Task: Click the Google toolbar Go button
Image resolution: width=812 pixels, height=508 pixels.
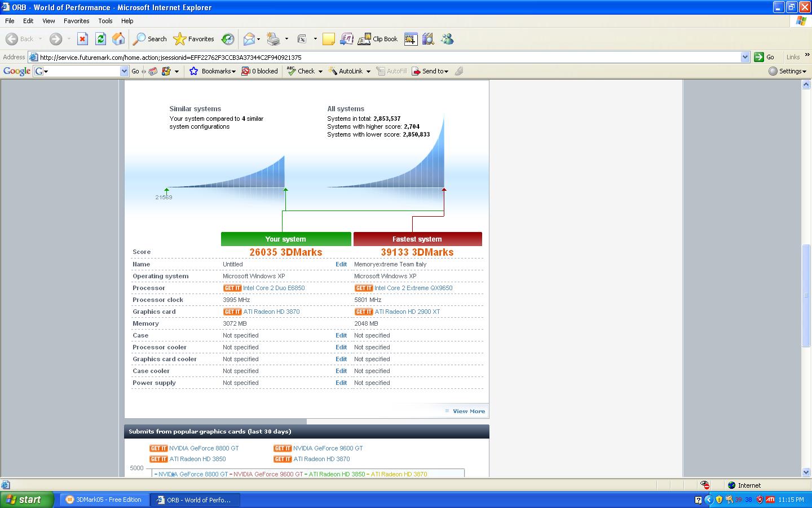Action: (x=135, y=71)
